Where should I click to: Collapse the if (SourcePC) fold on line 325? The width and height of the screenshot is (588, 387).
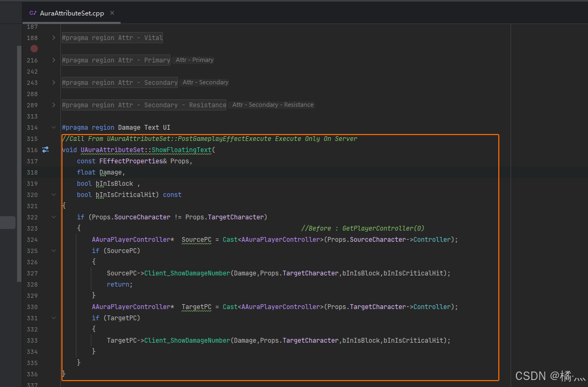pyautogui.click(x=53, y=251)
